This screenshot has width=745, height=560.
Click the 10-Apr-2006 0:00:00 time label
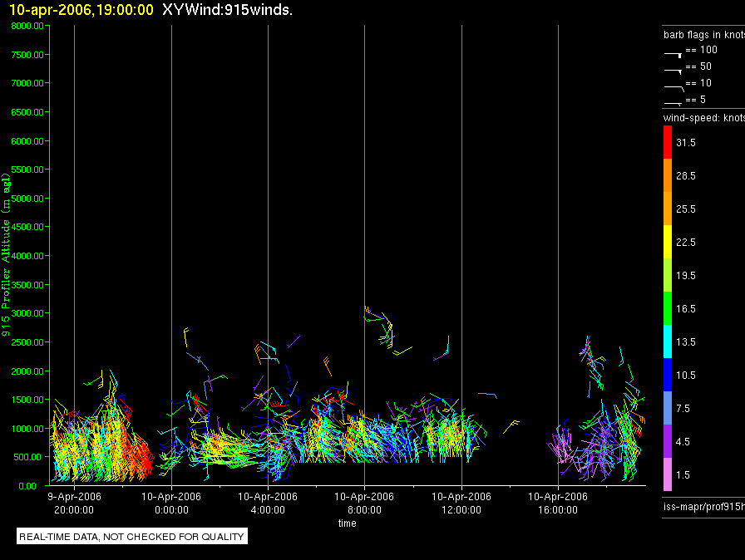pos(171,503)
